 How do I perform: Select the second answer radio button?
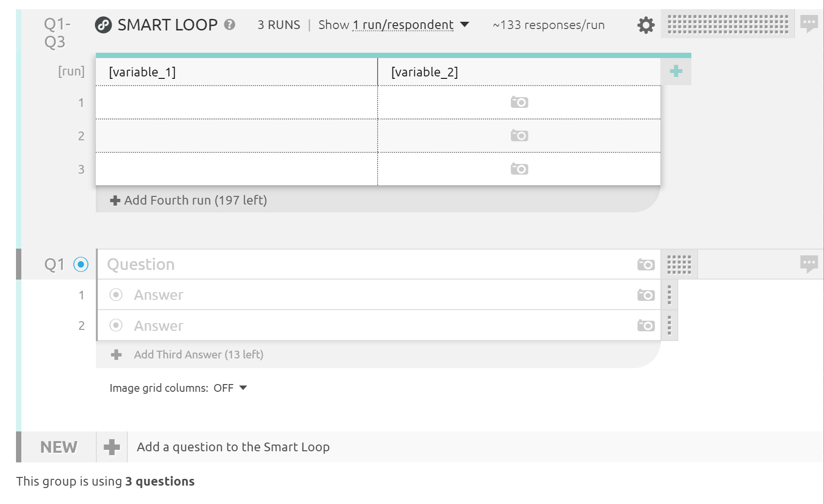(x=116, y=326)
